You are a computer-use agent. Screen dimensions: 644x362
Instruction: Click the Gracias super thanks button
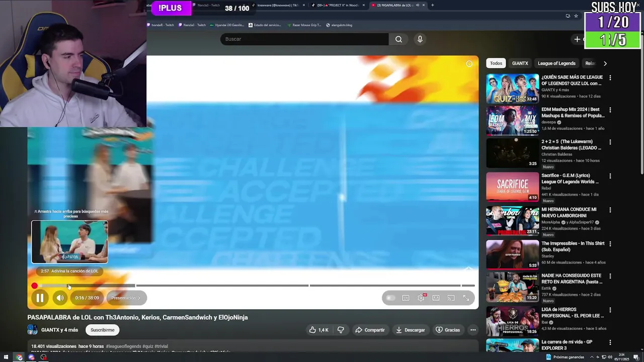click(x=448, y=330)
